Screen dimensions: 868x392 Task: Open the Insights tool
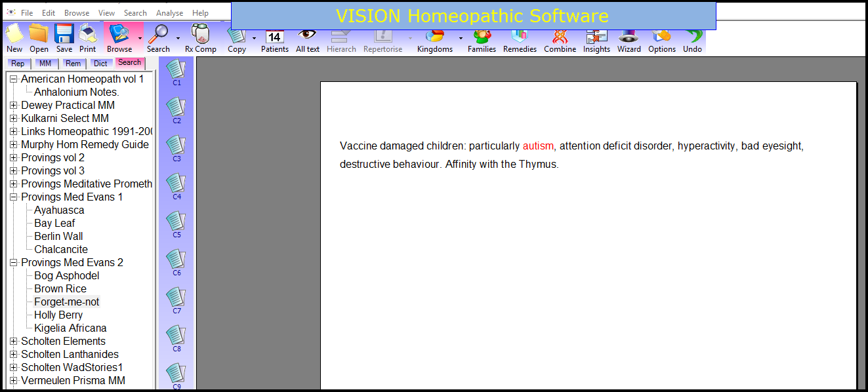596,38
